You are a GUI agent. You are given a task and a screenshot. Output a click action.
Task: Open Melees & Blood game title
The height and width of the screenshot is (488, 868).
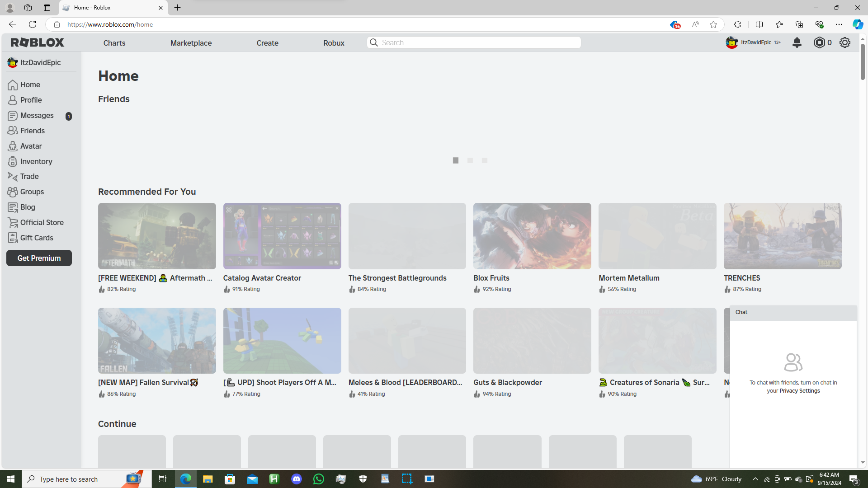coord(406,382)
